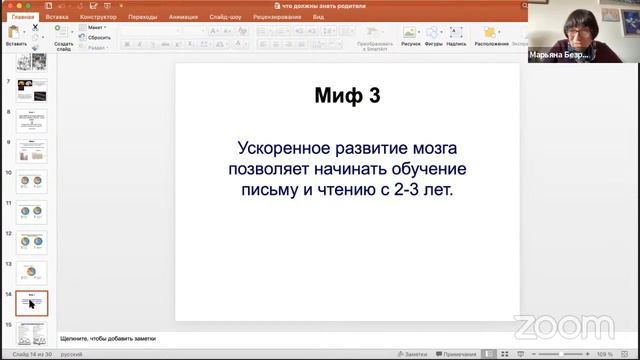Open the Расположение arrange icon

point(489,32)
